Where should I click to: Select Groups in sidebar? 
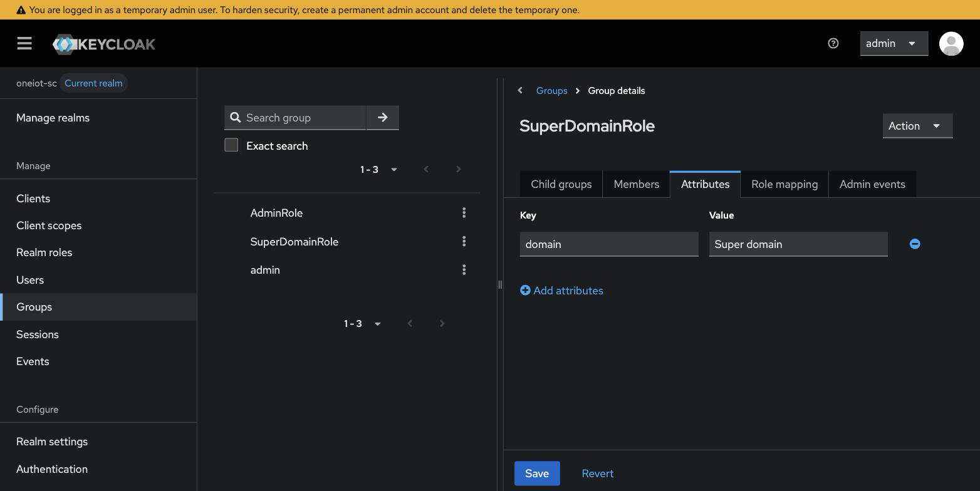(98, 307)
